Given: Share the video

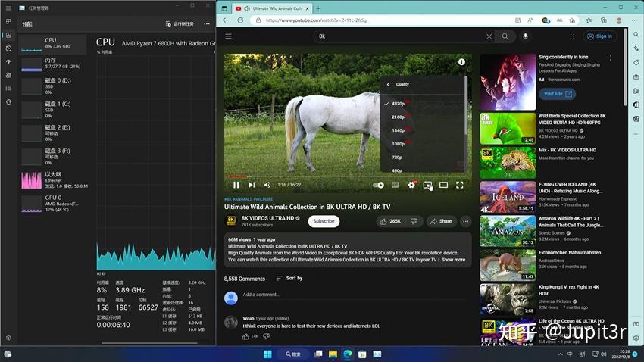Looking at the screenshot, I should pos(441,221).
